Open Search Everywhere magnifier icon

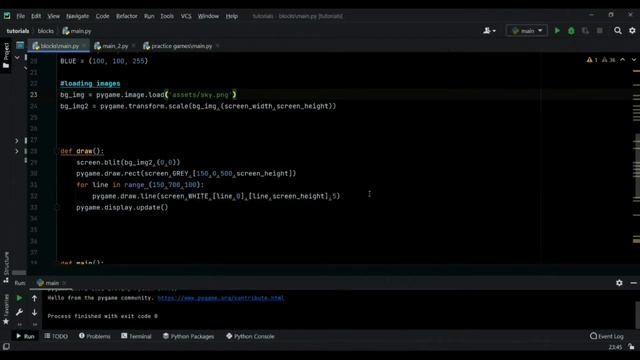(x=618, y=31)
